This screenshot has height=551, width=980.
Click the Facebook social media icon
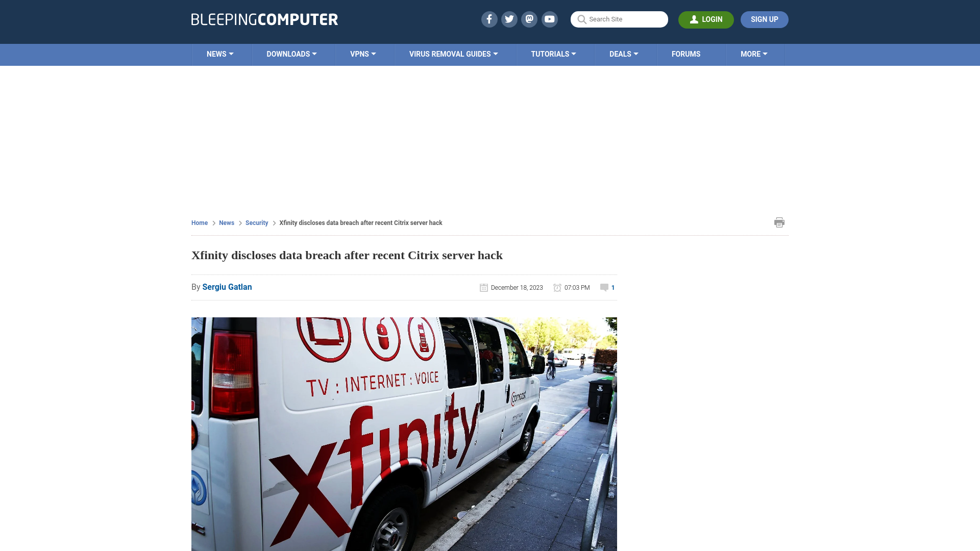[x=489, y=19]
